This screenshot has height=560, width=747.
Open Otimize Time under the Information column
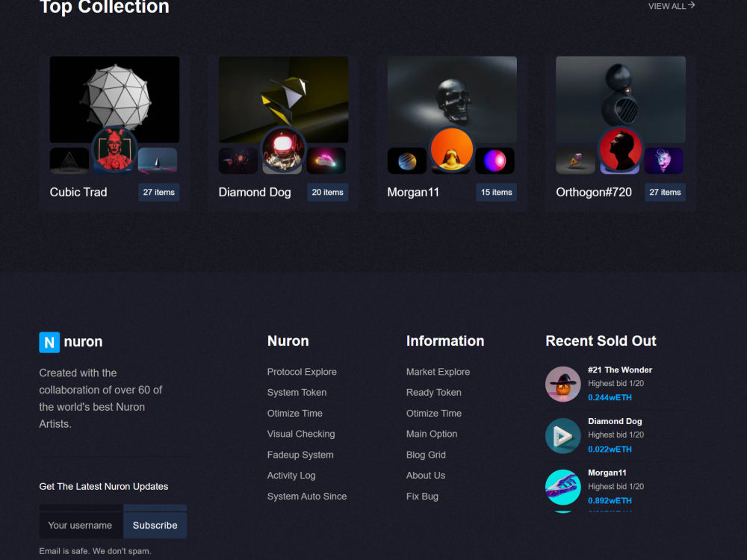tap(433, 414)
